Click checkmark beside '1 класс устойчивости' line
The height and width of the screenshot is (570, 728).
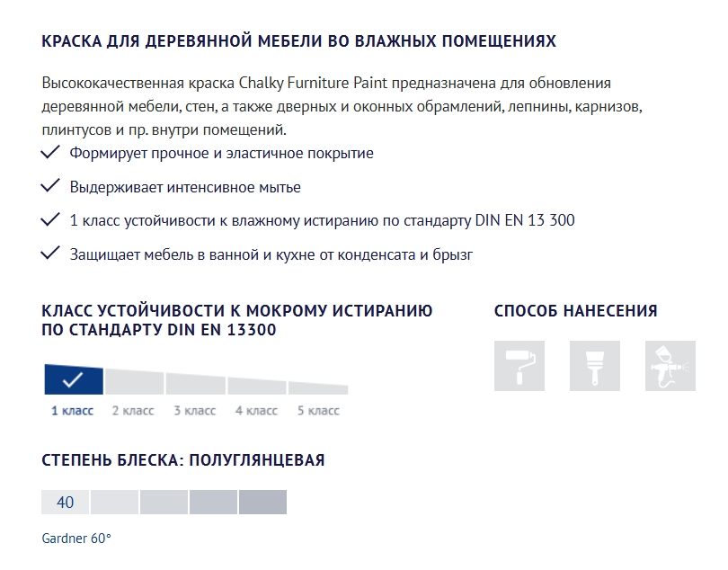50,219
